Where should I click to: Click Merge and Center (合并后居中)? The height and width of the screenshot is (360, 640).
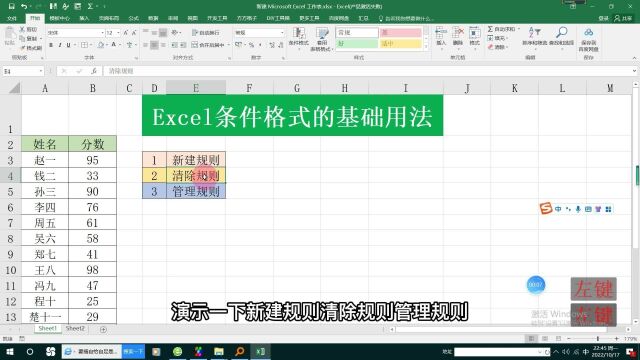coord(208,45)
